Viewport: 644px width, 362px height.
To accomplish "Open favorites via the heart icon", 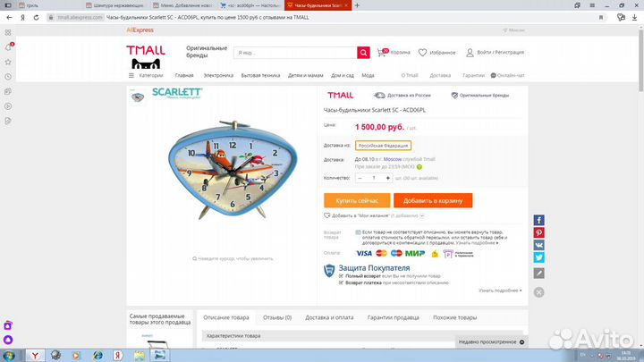I will [x=422, y=53].
